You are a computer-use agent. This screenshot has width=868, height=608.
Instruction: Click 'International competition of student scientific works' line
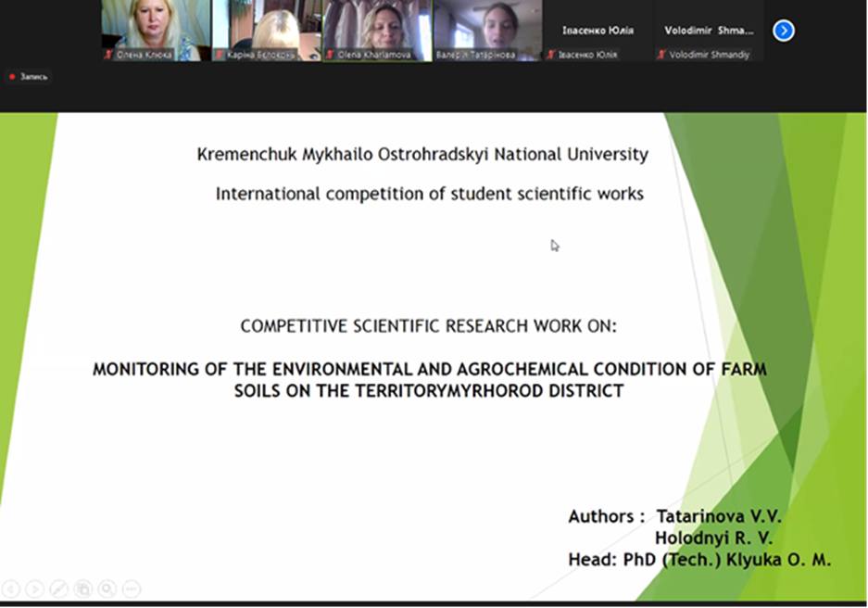click(430, 194)
